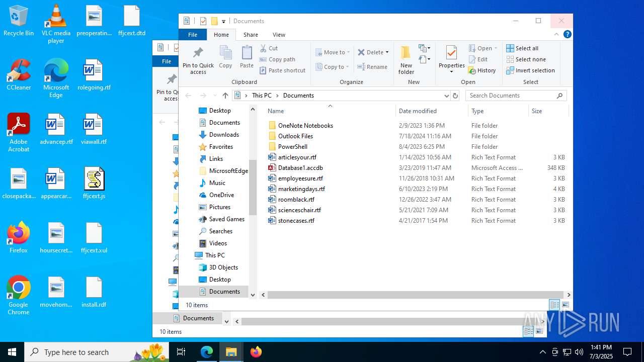This screenshot has height=362, width=644.
Task: Switch to the details view icon in front window
Action: tap(554, 305)
